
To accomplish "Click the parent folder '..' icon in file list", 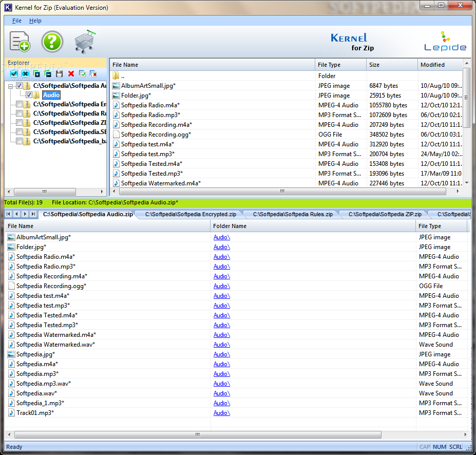I will 116,75.
